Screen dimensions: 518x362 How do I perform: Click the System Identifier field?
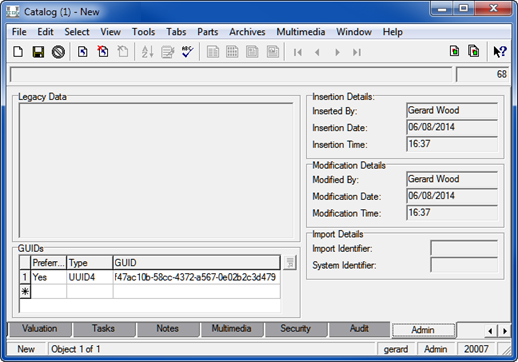click(464, 265)
